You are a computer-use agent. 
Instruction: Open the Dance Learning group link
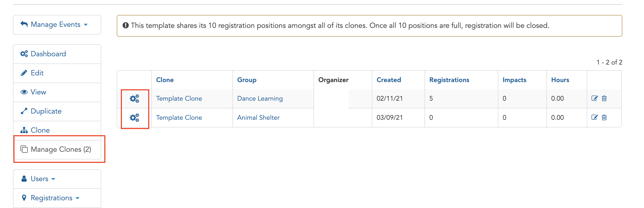click(260, 99)
